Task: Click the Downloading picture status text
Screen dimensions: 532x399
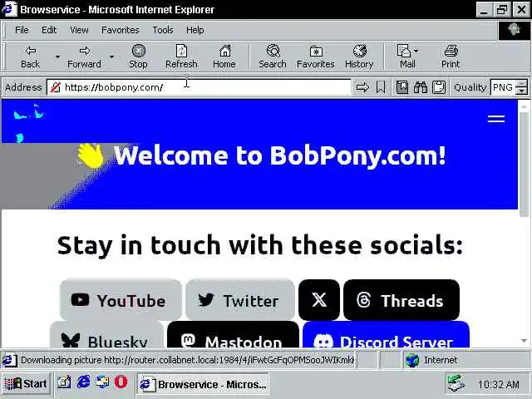Action: pos(187,360)
